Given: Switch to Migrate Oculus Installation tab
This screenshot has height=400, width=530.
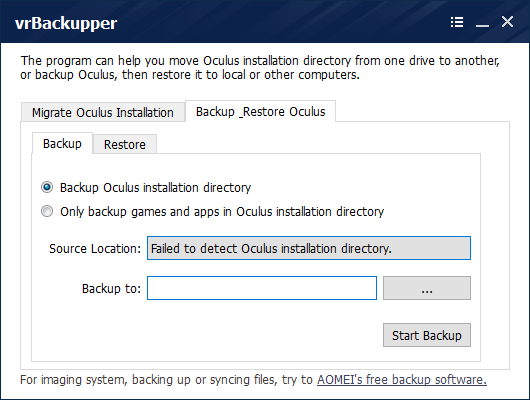Looking at the screenshot, I should (103, 112).
